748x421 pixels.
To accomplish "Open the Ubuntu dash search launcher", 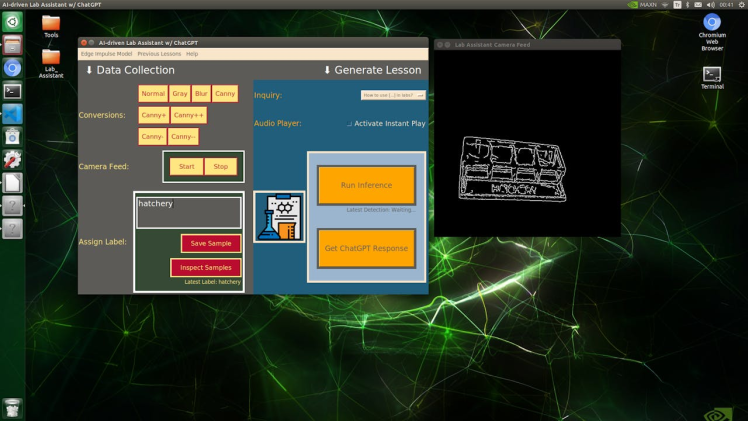I will click(x=12, y=22).
